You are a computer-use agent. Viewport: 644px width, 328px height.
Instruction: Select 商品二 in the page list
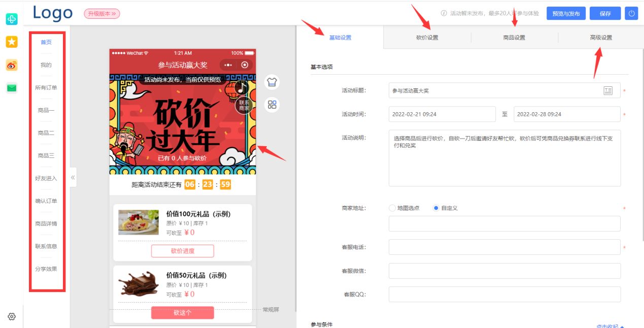point(46,133)
